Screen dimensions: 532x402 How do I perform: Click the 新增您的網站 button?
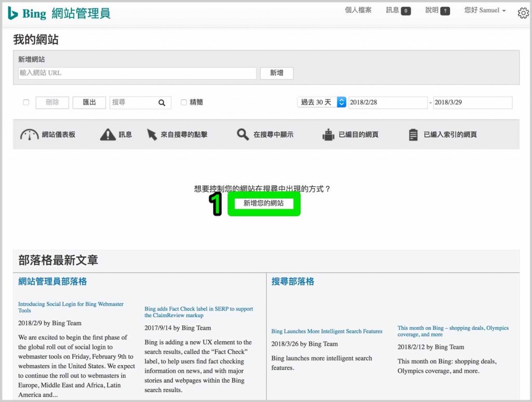[x=263, y=203]
